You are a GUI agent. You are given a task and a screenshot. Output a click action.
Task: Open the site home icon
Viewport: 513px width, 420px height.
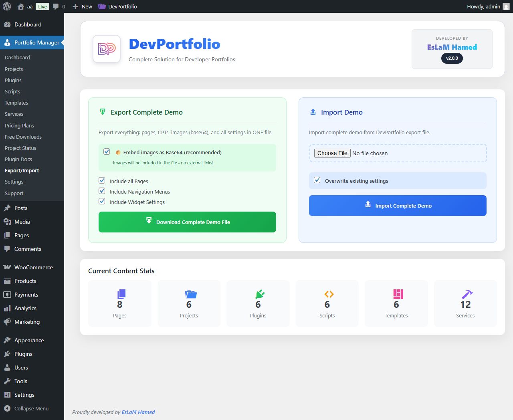pyautogui.click(x=21, y=6)
